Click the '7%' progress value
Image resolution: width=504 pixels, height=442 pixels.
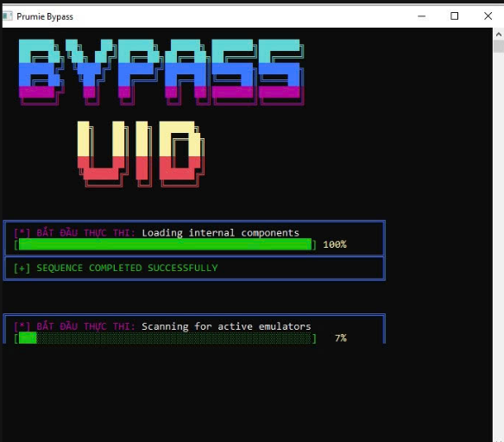pos(340,338)
